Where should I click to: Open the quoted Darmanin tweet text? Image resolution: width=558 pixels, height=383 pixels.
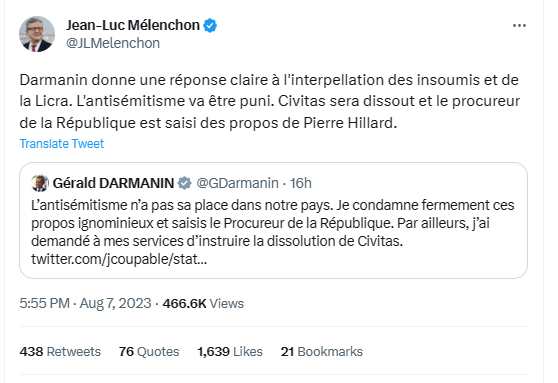coord(273,224)
